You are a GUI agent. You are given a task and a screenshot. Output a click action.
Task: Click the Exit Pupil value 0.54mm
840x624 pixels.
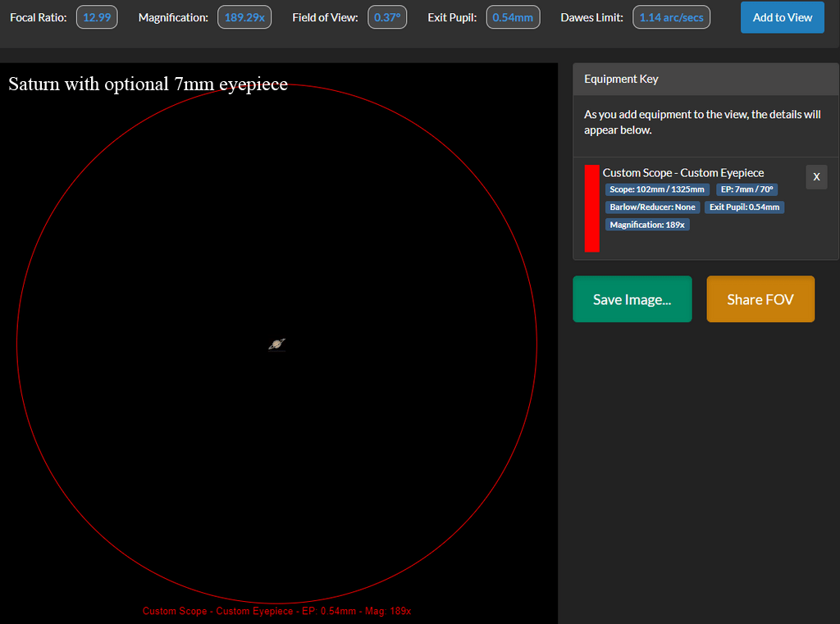[x=513, y=17]
